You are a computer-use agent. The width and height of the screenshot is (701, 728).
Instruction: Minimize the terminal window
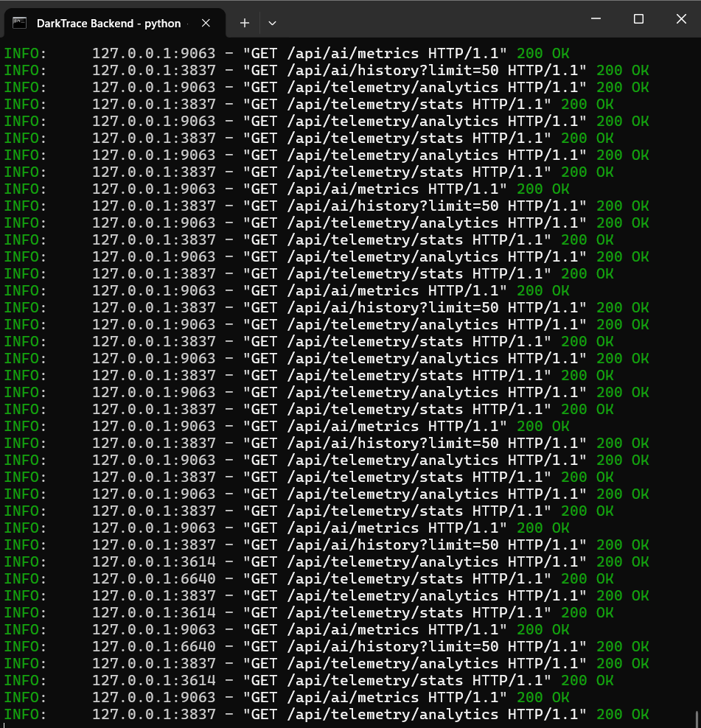(x=596, y=19)
